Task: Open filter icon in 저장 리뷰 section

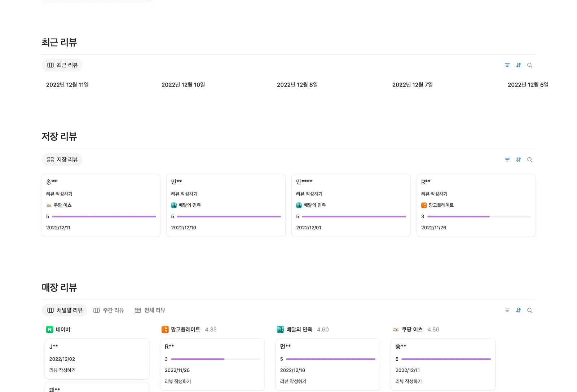Action: pos(507,160)
